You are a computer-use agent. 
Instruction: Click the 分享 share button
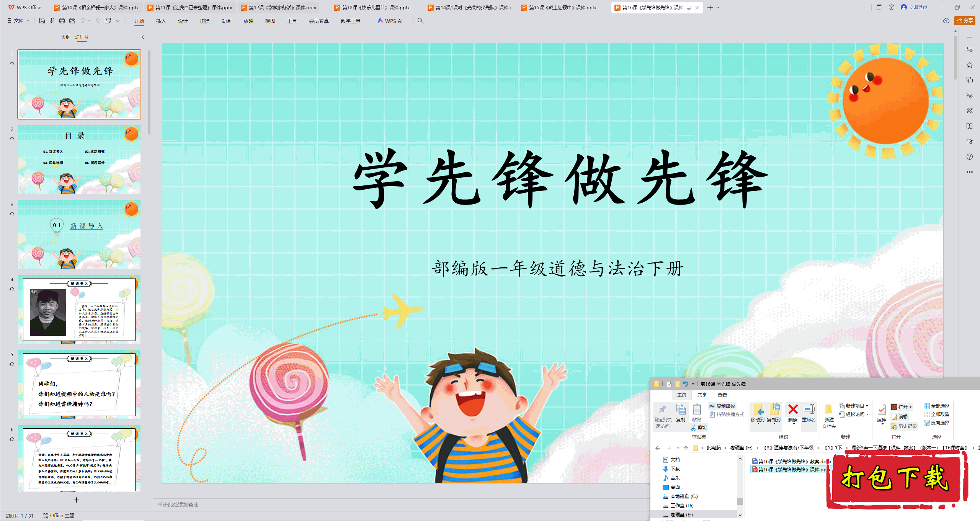coord(965,21)
